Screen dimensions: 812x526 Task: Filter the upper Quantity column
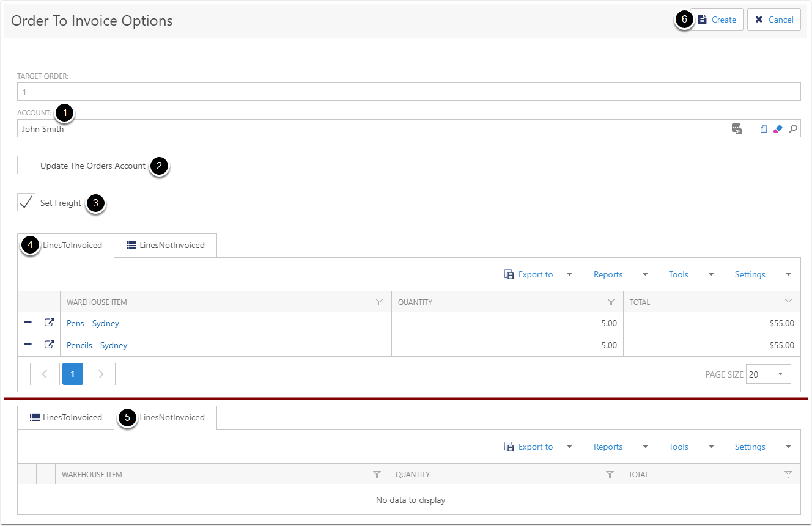click(611, 302)
